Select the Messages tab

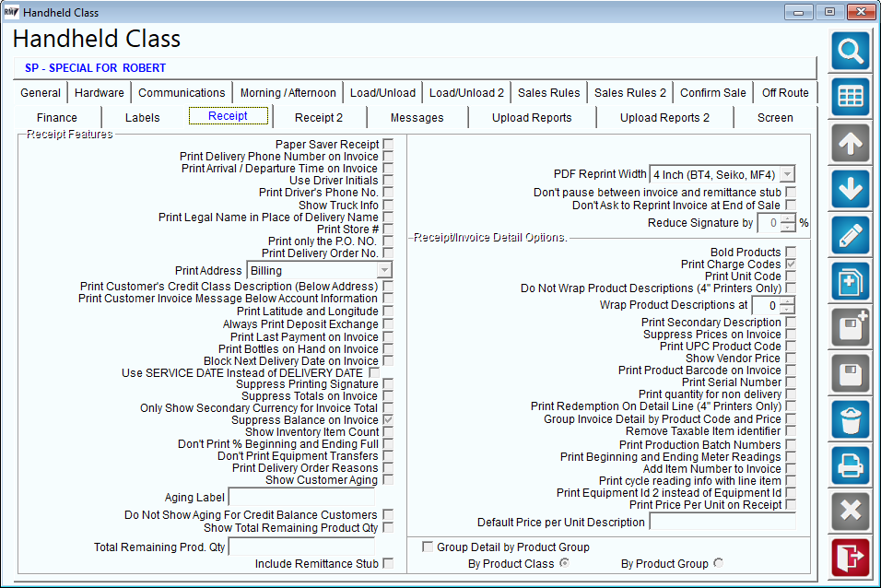417,117
